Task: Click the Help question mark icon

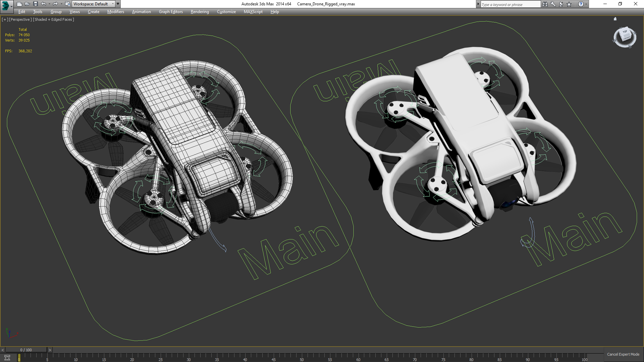Action: pyautogui.click(x=581, y=4)
